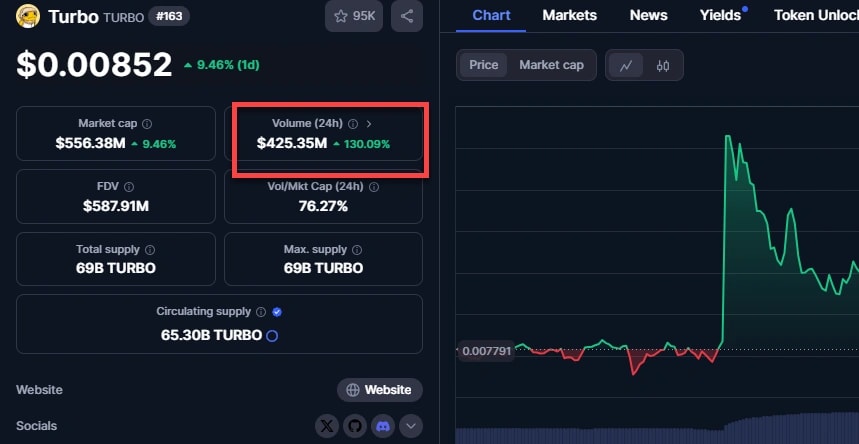Select the line chart type

coord(626,66)
